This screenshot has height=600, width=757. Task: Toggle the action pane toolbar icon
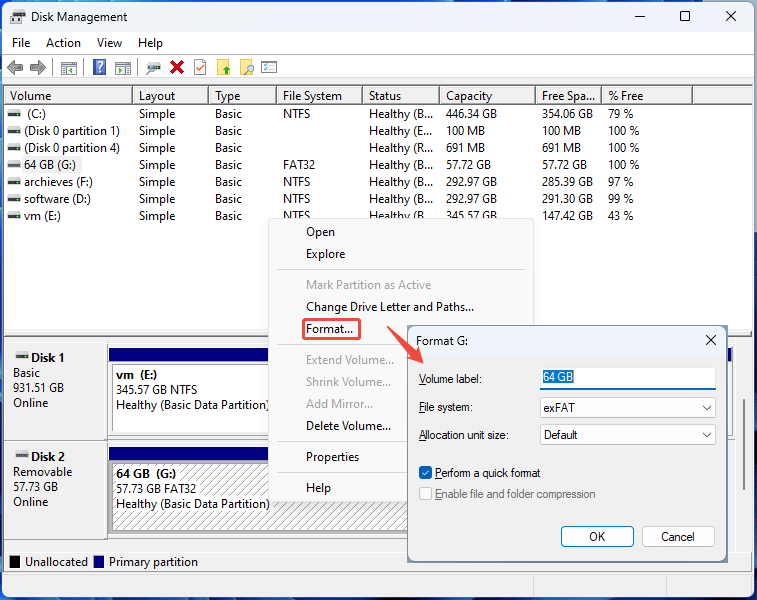coord(123,68)
